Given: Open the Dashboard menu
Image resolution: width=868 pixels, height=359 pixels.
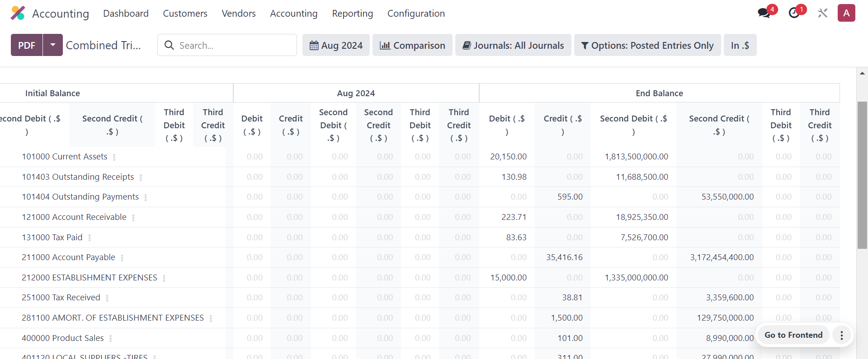Looking at the screenshot, I should coord(126,14).
